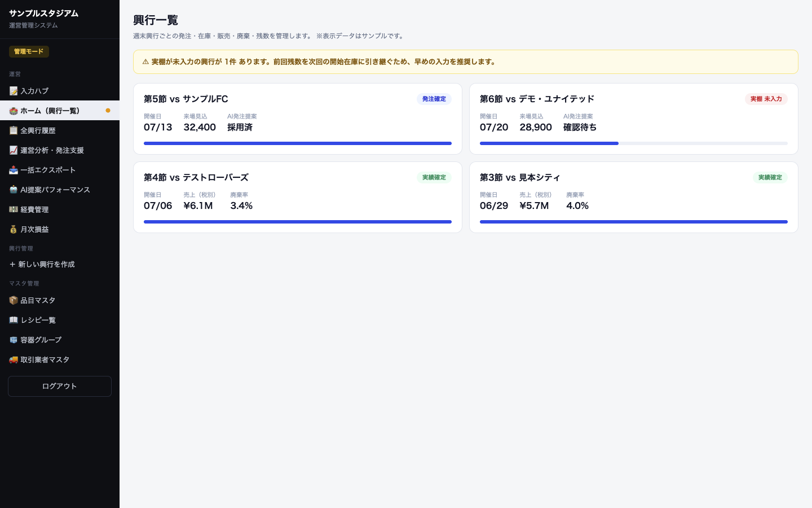
Task: Click the package icon beside 品目マスタ
Action: coord(14,300)
